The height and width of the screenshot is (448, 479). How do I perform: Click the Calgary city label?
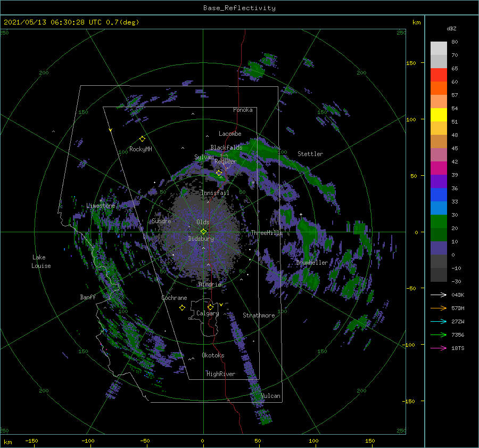click(208, 313)
